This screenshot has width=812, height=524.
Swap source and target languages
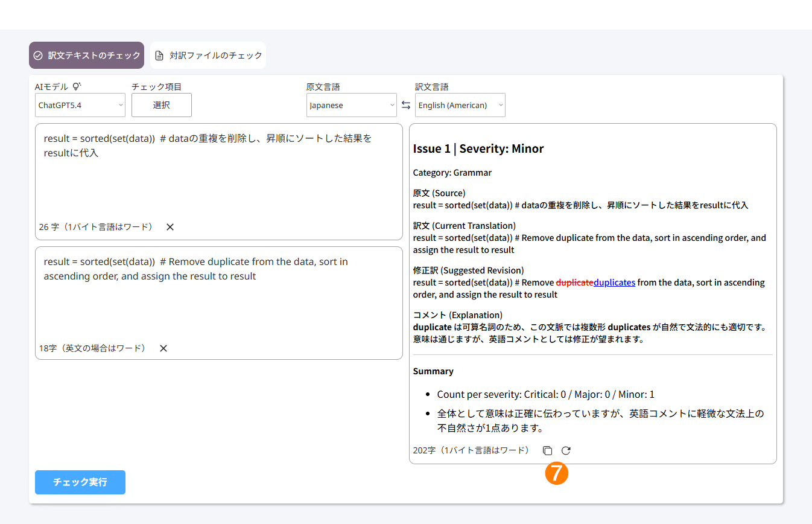pyautogui.click(x=406, y=105)
